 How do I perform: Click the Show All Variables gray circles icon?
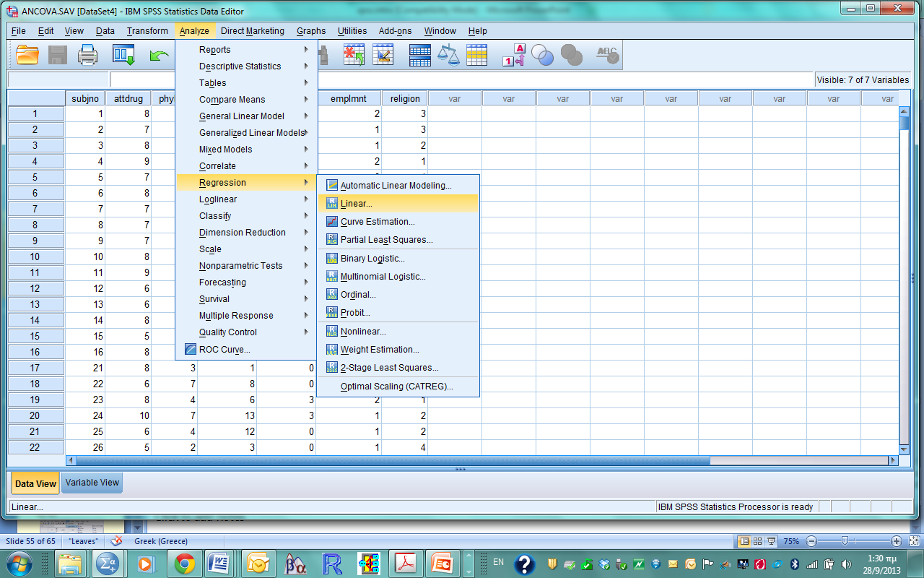tap(571, 55)
